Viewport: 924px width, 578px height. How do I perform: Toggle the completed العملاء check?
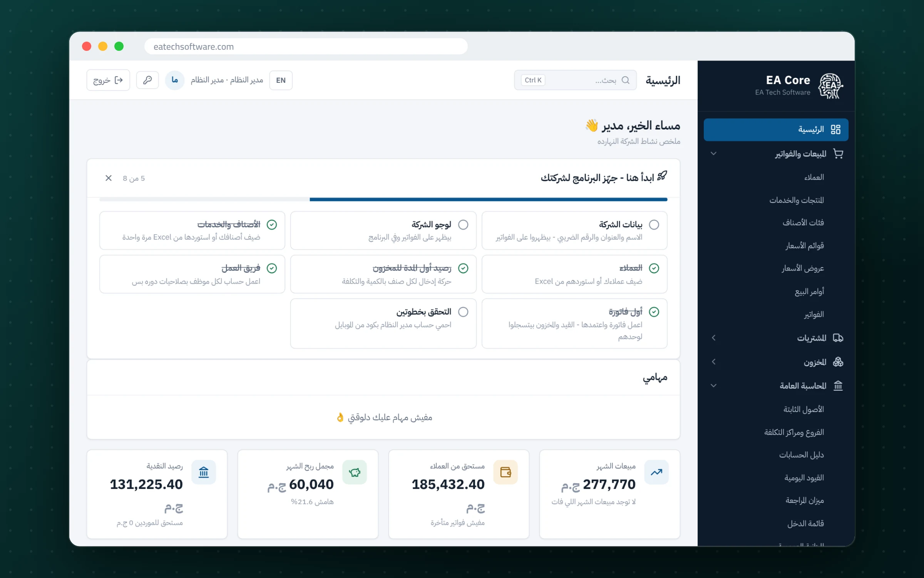[x=654, y=268]
